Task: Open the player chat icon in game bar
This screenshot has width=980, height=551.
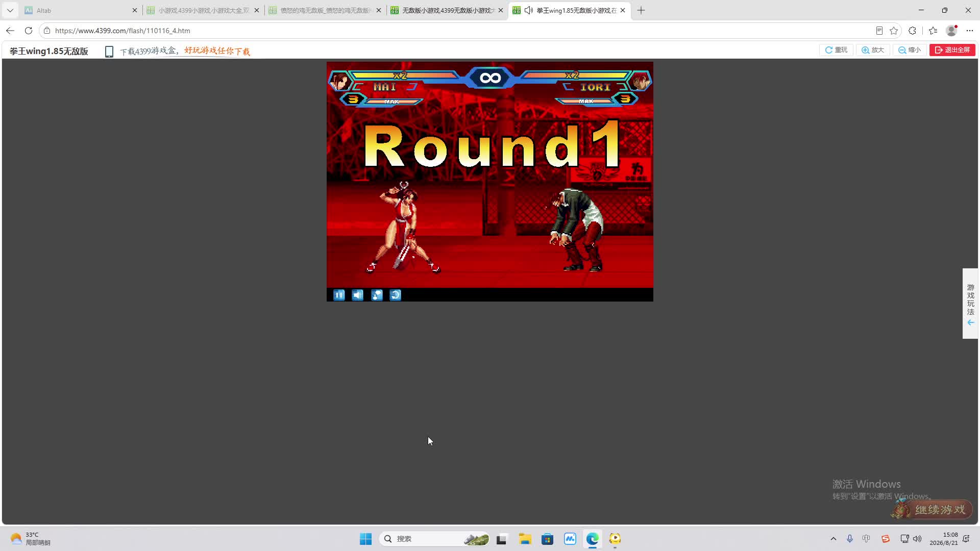Action: pyautogui.click(x=377, y=295)
